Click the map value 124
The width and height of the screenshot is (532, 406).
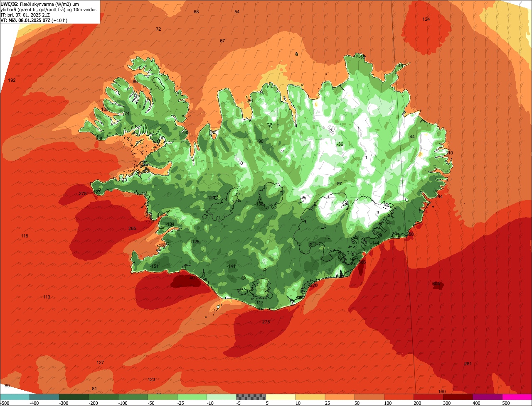point(426,20)
